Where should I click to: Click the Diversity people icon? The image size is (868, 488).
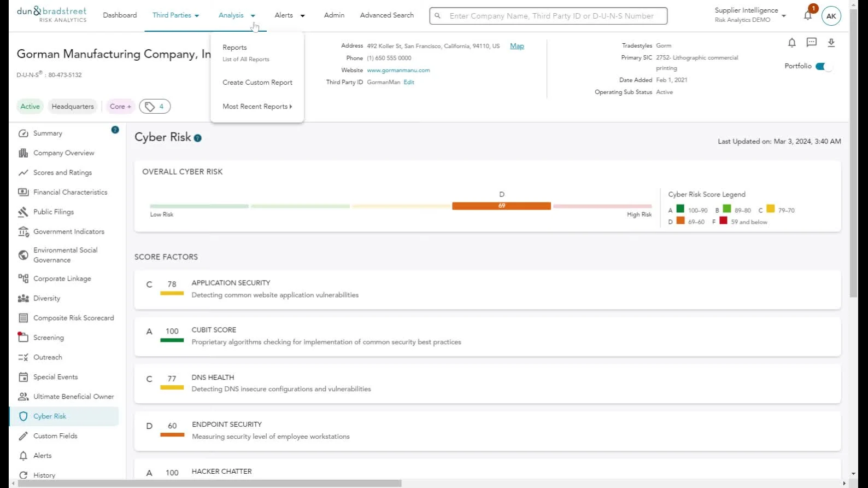pos(23,299)
